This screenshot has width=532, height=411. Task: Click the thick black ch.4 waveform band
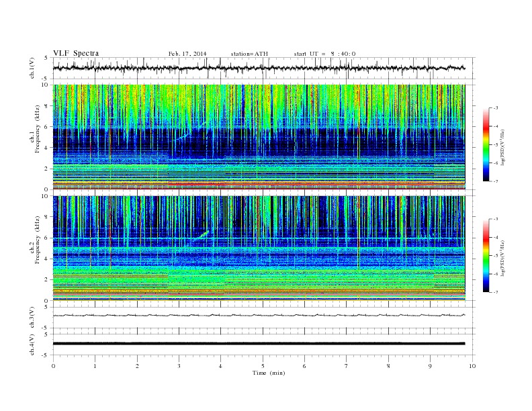(x=259, y=344)
